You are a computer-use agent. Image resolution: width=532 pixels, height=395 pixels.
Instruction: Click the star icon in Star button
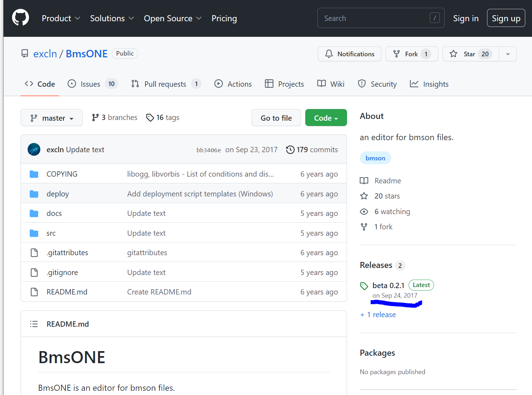click(x=453, y=54)
